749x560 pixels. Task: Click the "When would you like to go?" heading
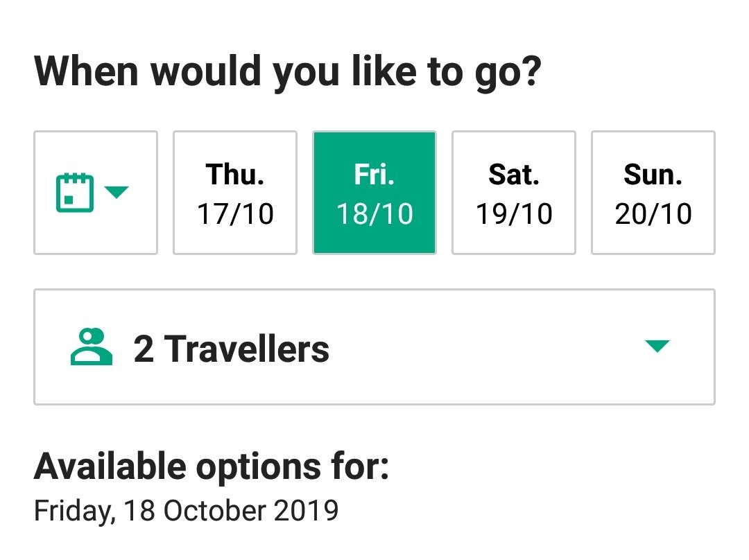(286, 71)
